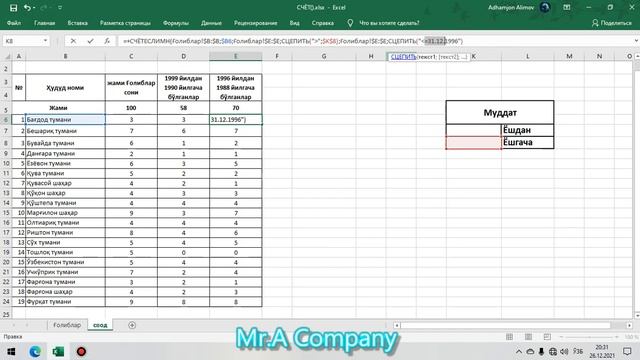Select column L header
The image size is (640, 360).
coord(527,56)
